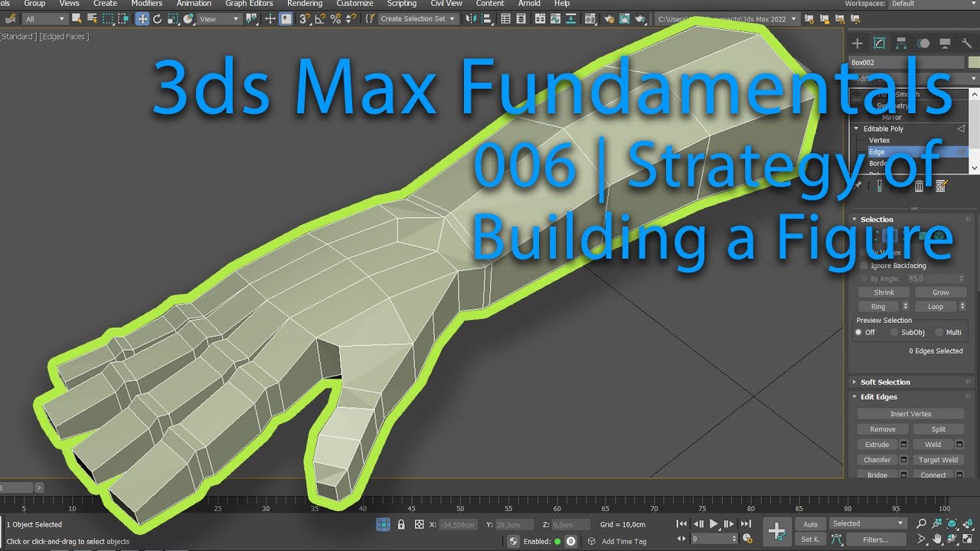
Task: Go to the start frame
Action: (681, 524)
